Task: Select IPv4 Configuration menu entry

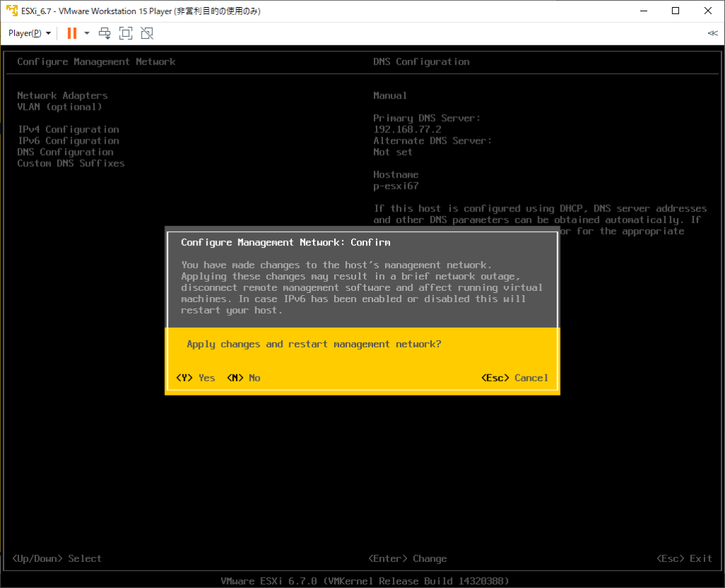Action: coord(68,129)
